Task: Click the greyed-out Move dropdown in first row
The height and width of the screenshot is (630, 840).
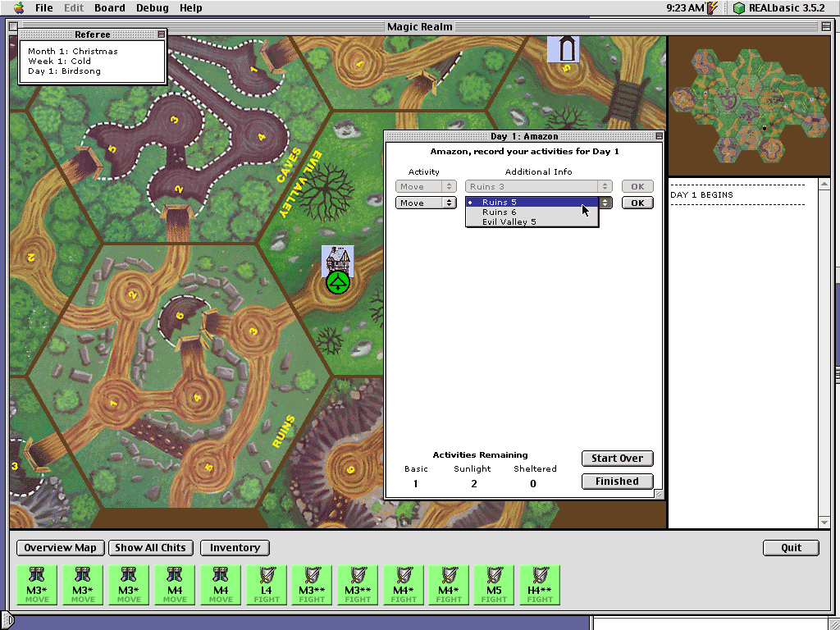Action: [426, 186]
